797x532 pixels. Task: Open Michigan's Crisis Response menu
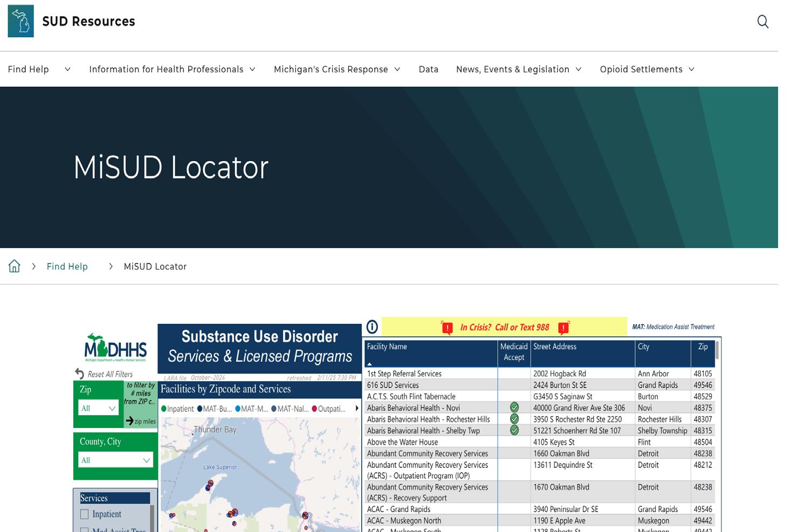click(x=331, y=69)
